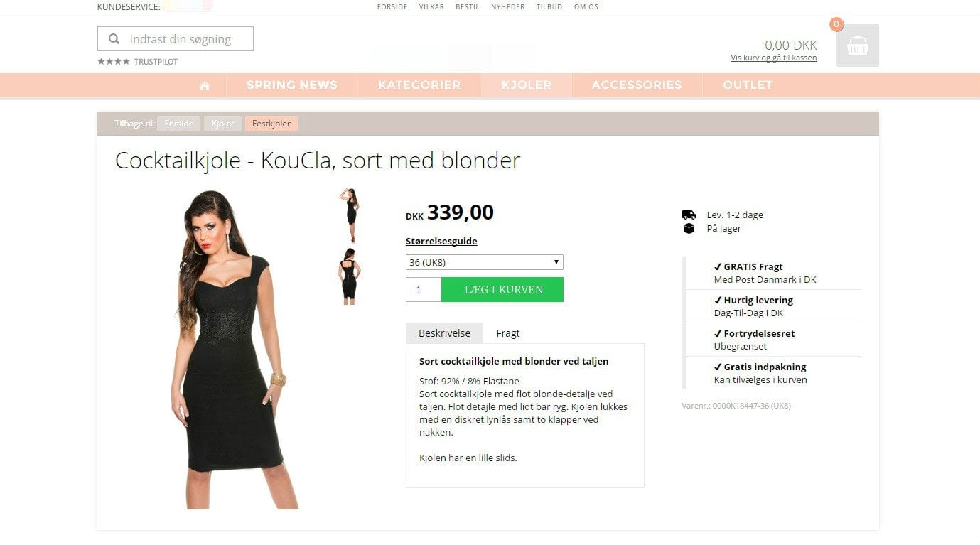980x545 pixels.
Task: Open Vis kurv og gå til kassen link
Action: (x=774, y=58)
